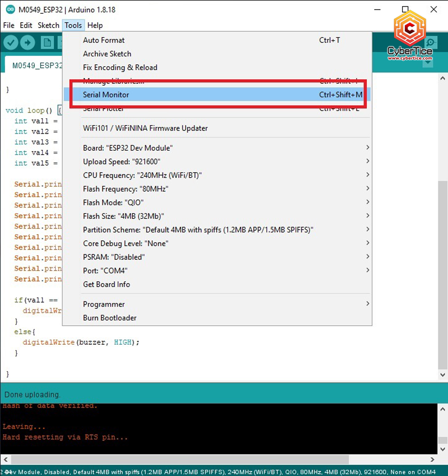The image size is (448, 476).
Task: Expand the Port "COM4" submenu
Action: point(105,271)
